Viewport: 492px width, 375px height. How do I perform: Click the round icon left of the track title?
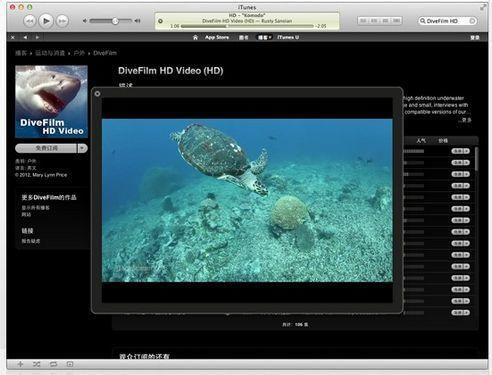[x=160, y=21]
